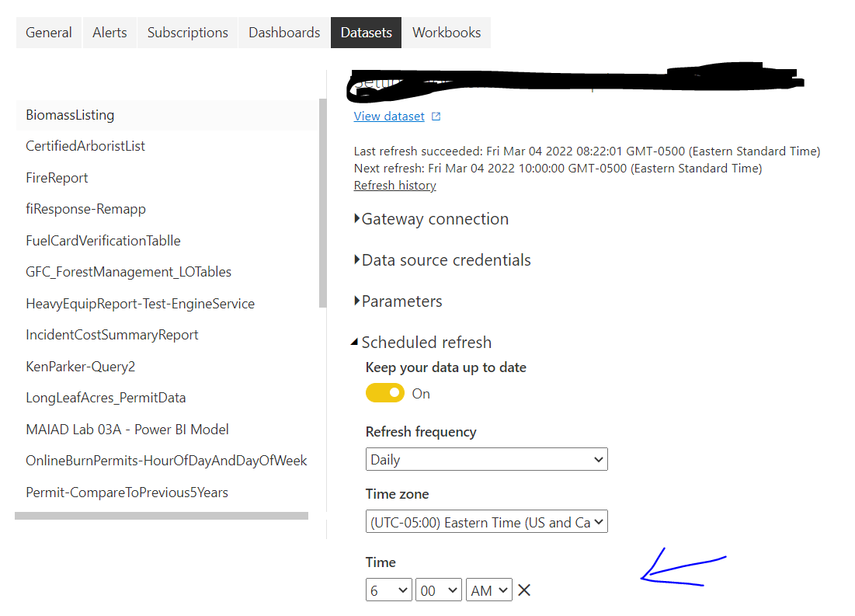This screenshot has width=855, height=616.
Task: Expand the Parameters section
Action: [x=398, y=301]
